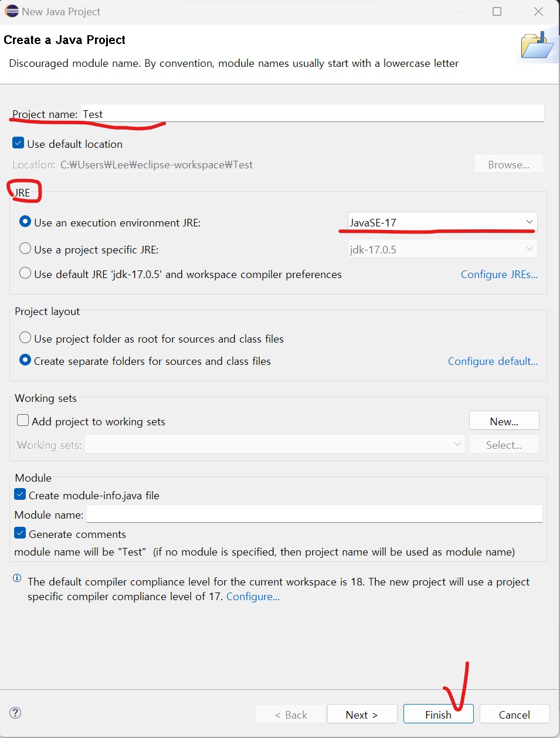The image size is (560, 738).
Task: Select Use an execution environment JRE
Action: (25, 222)
